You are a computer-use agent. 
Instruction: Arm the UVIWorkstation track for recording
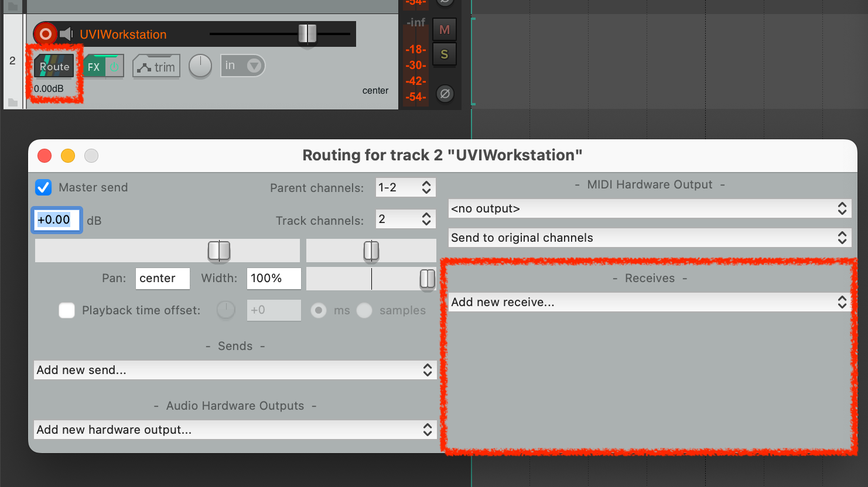pos(45,34)
